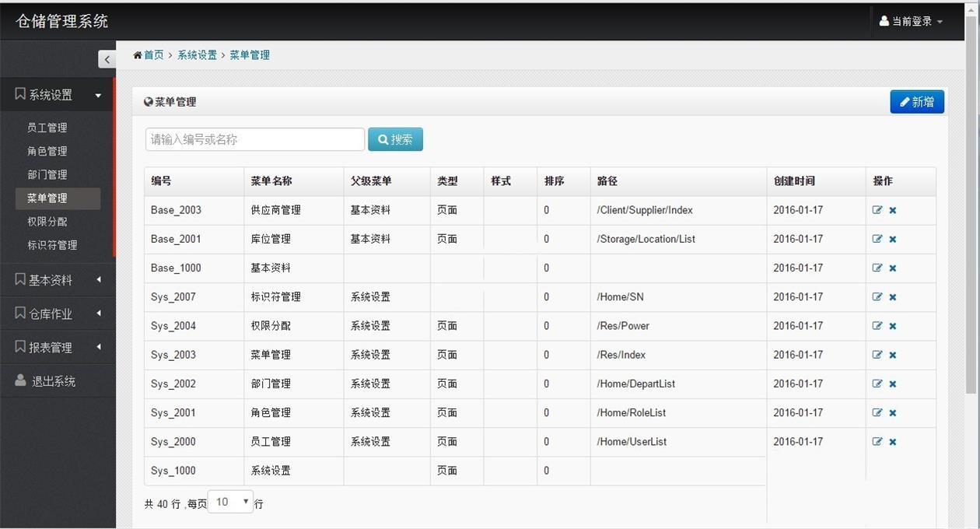
Task: Collapse the 系统设置 sidebar section
Action: pyautogui.click(x=58, y=95)
